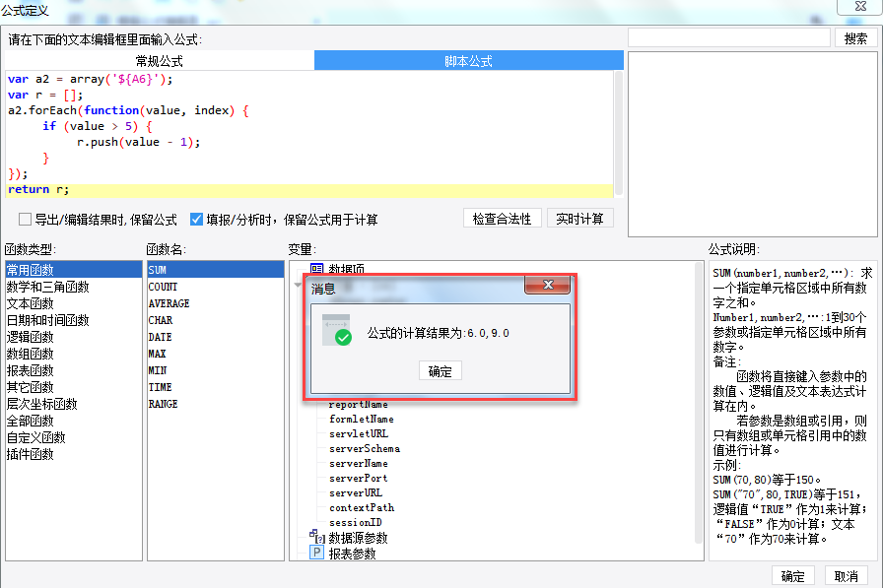
Task: Click the 实时计算 button
Action: 580,219
